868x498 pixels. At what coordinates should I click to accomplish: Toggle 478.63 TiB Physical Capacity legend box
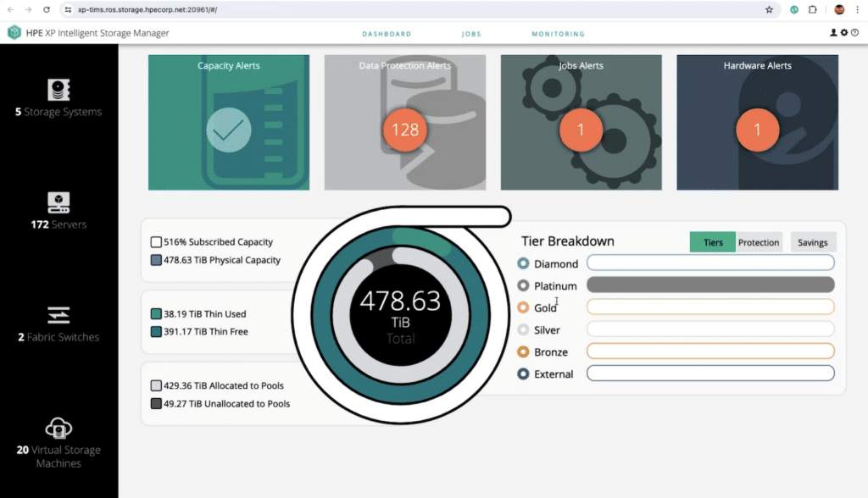pos(156,260)
